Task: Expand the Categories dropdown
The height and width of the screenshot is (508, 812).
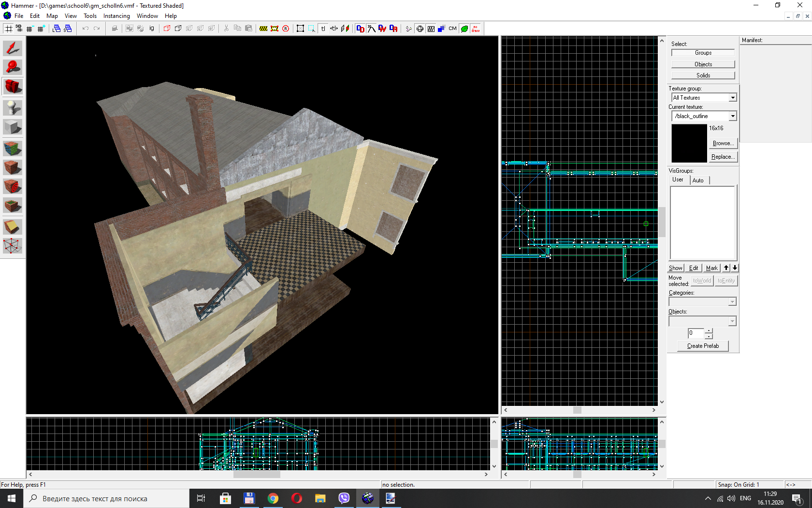Action: tap(732, 302)
